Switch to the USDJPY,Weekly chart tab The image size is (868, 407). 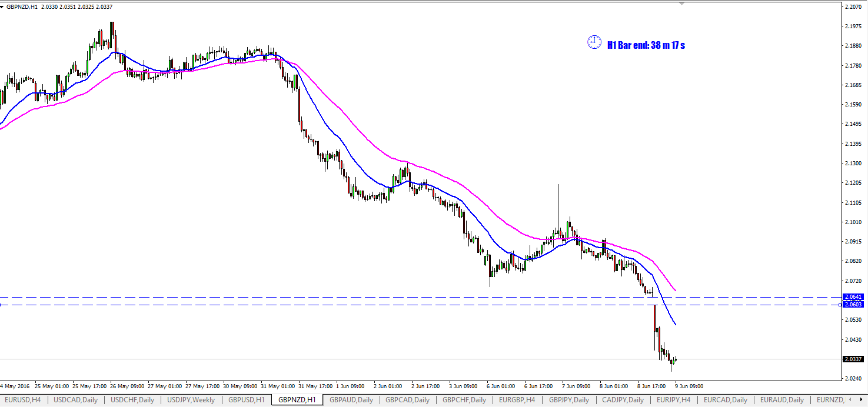pos(191,400)
